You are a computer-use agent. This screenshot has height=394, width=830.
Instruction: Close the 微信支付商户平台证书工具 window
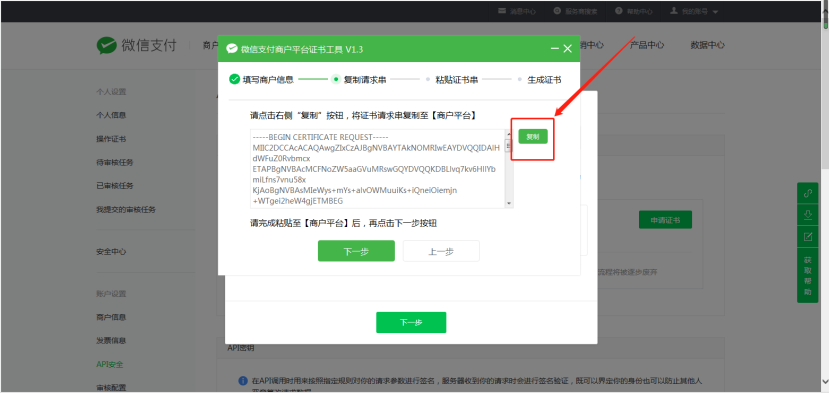[567, 49]
